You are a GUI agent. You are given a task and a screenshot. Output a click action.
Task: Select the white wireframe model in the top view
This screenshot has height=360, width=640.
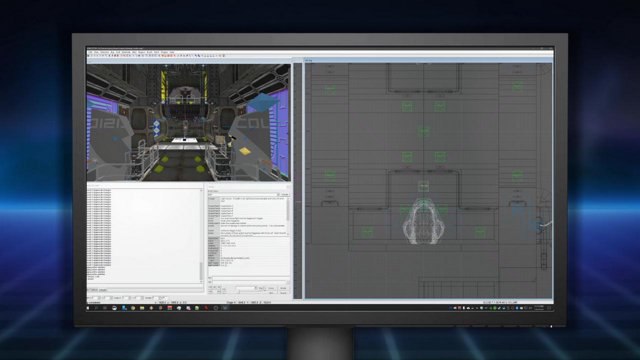point(424,222)
